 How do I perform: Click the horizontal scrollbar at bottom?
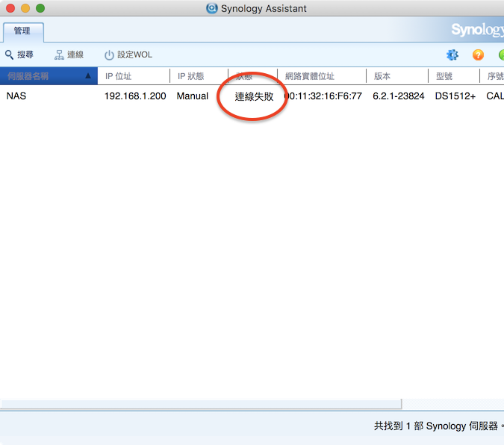pyautogui.click(x=201, y=404)
